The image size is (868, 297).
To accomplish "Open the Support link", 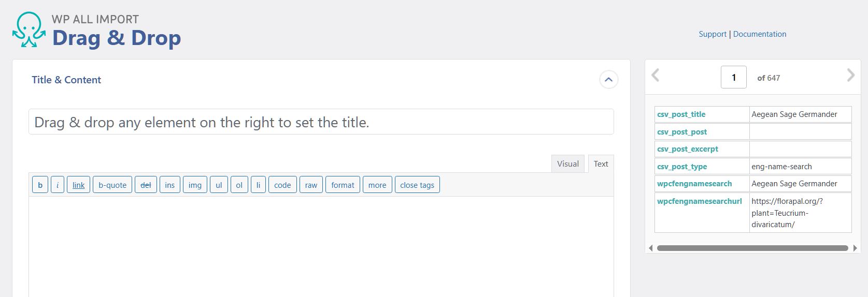I will pos(713,34).
